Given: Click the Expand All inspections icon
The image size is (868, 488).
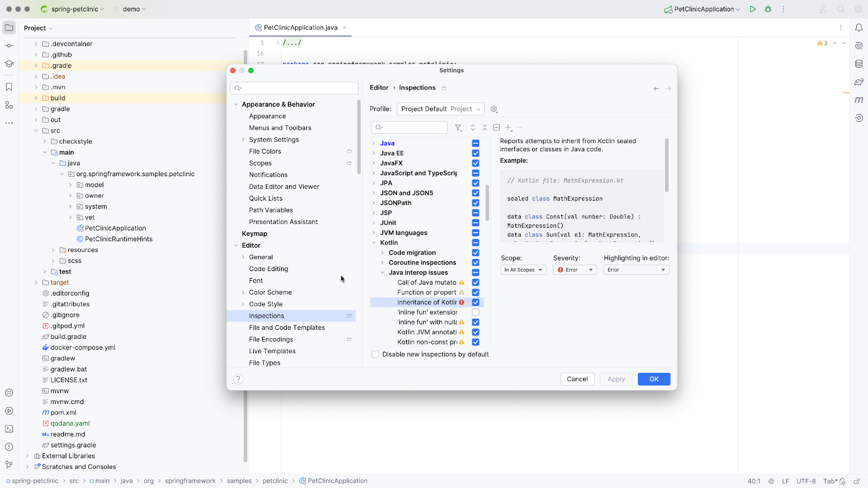Looking at the screenshot, I should (x=473, y=127).
